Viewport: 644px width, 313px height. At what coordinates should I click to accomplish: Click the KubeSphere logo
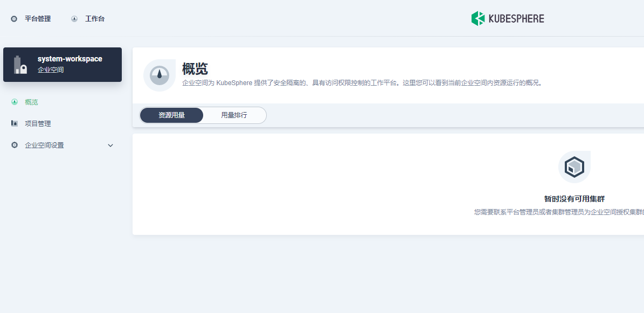[508, 18]
